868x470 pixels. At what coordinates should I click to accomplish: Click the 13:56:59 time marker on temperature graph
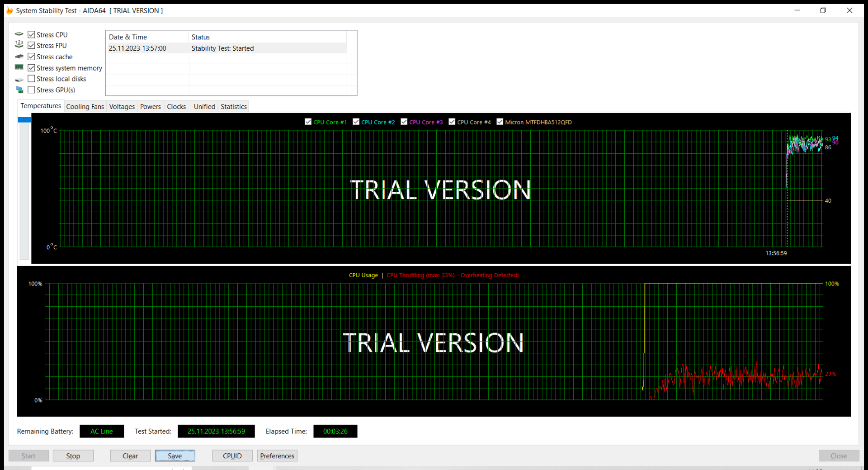coord(776,253)
